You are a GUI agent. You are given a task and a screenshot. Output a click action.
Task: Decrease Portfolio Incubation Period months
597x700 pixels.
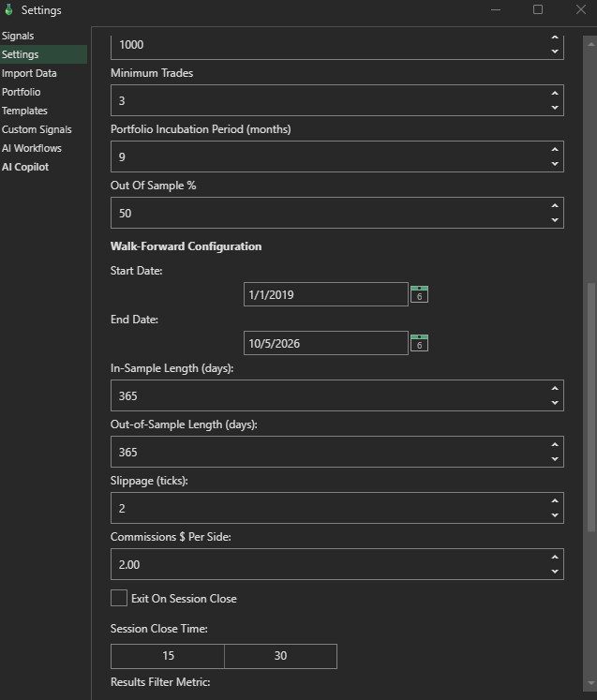pos(555,164)
